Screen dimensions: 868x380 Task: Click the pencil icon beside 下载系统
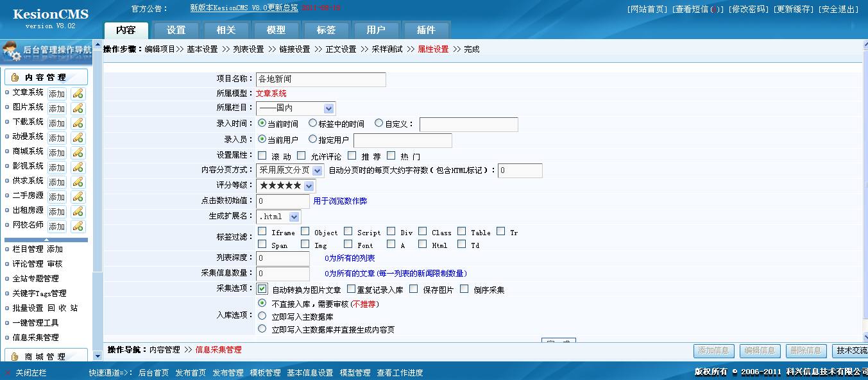pos(78,122)
